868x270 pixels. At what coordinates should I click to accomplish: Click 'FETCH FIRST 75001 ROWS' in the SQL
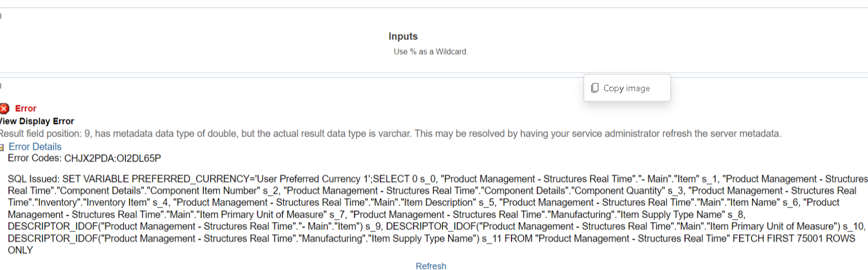point(794,238)
